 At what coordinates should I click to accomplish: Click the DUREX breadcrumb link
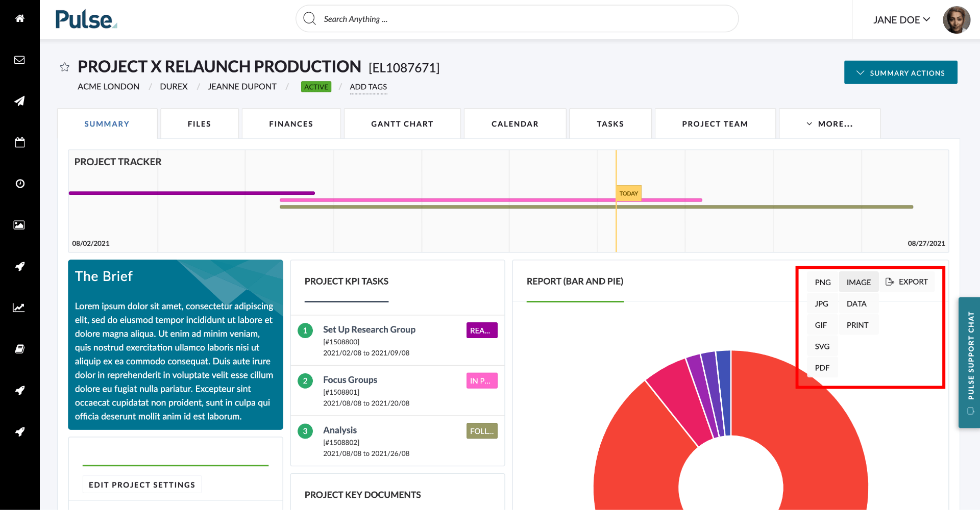click(174, 87)
